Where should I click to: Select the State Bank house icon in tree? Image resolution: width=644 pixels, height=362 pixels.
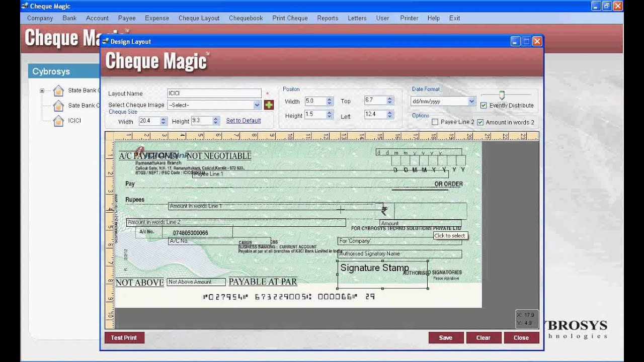click(x=58, y=90)
